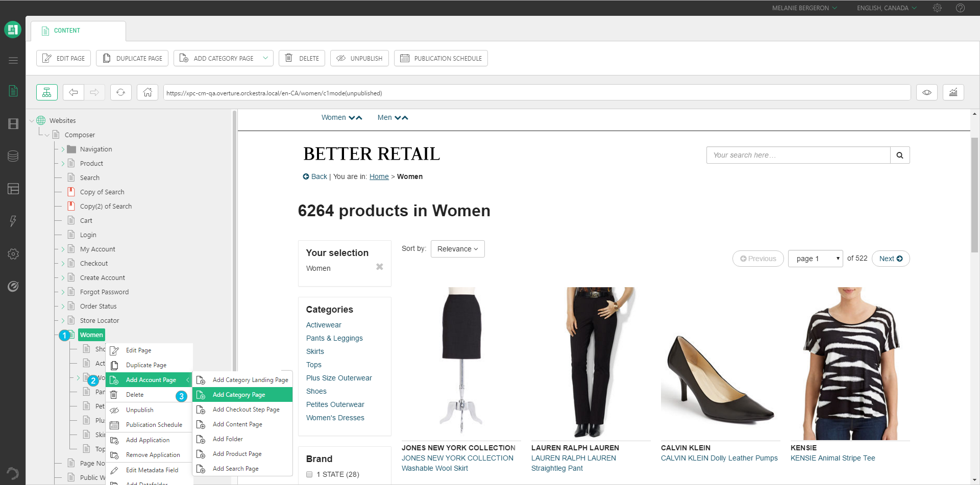Click the Publication Schedule toolbar button
Image resolution: width=980 pixels, height=485 pixels.
tap(441, 58)
